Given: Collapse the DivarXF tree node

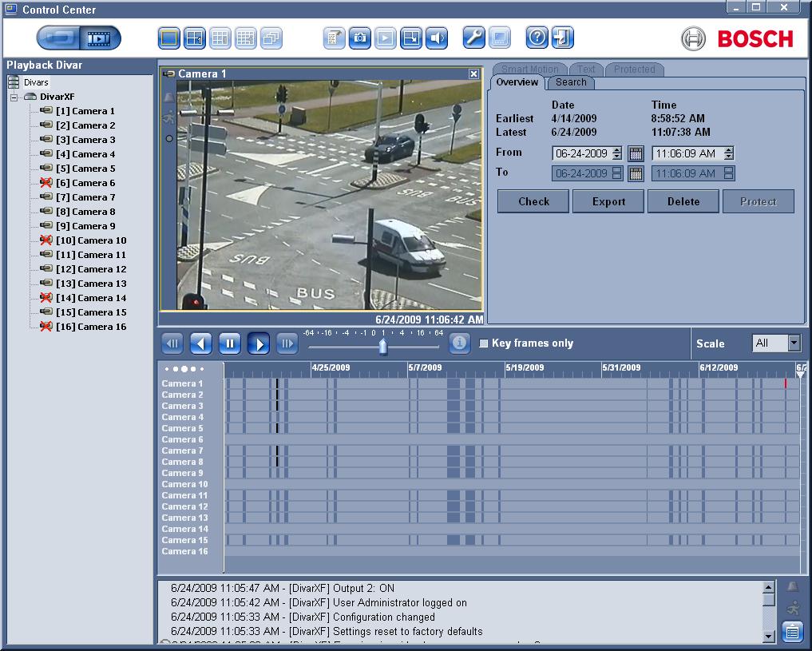Looking at the screenshot, I should [x=14, y=97].
